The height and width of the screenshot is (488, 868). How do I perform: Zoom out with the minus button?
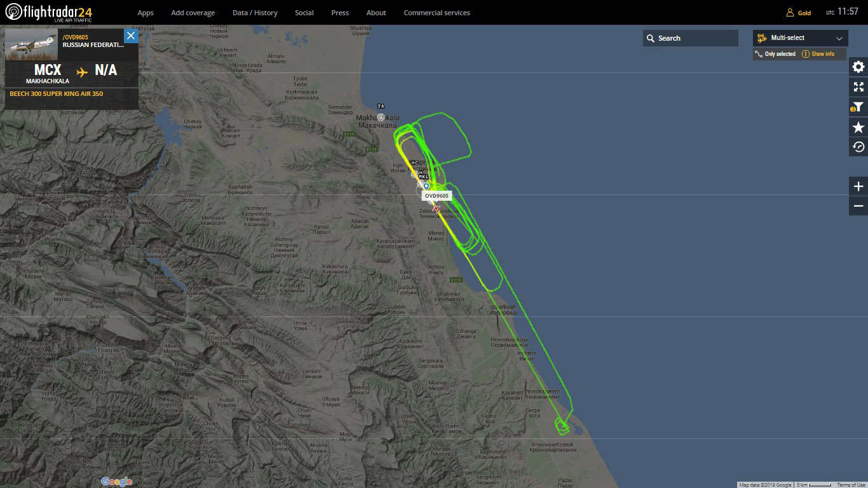click(858, 206)
